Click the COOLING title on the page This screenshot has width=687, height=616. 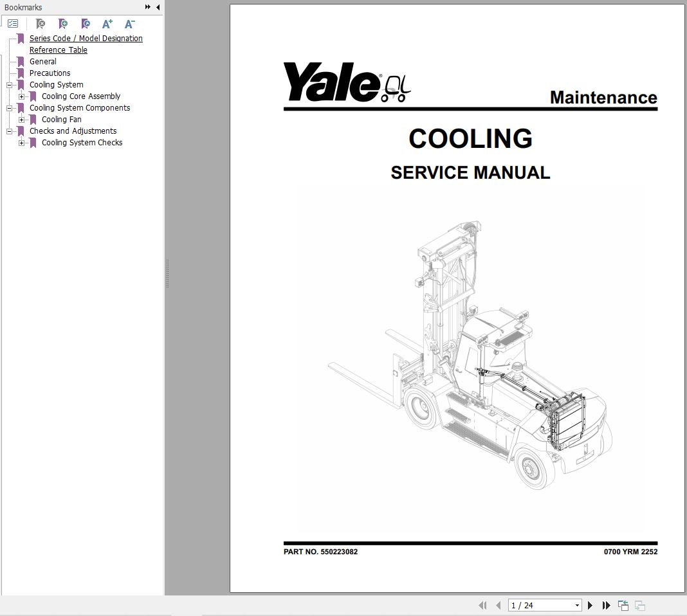click(471, 138)
